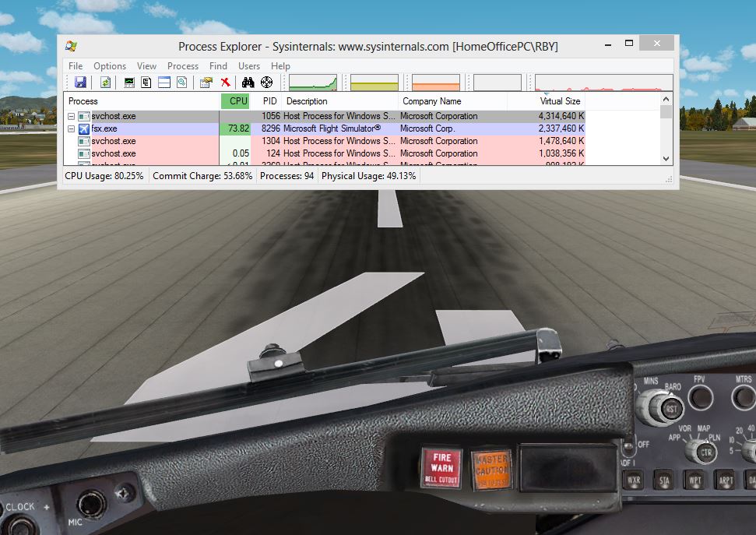The image size is (756, 535).
Task: Click the MIC jack on the cockpit panel
Action: point(91,504)
